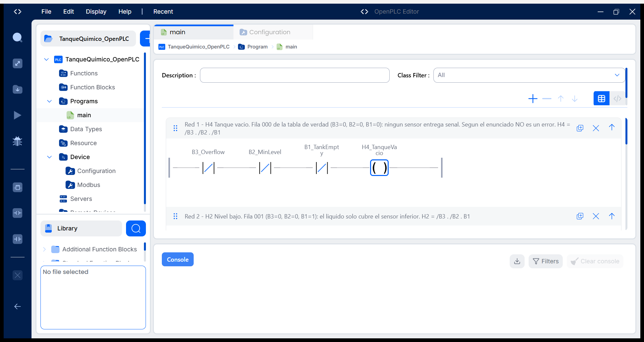This screenshot has height=342, width=644.
Task: Select the block element tool in the sidebar
Action: (18, 187)
